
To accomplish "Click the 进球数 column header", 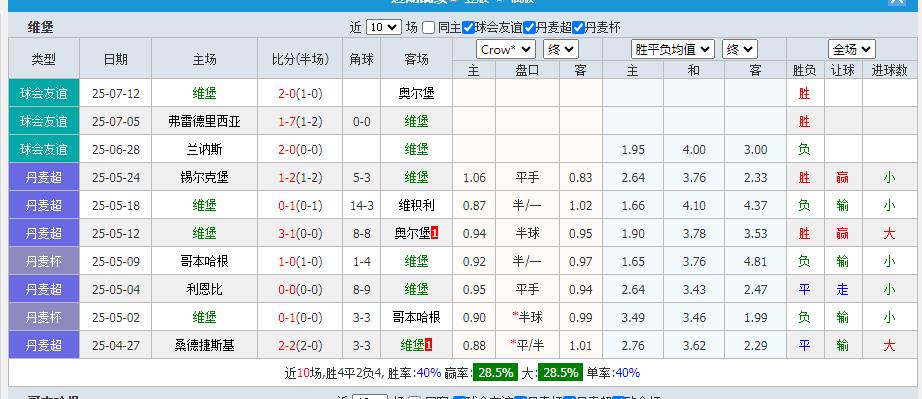I will tap(889, 71).
